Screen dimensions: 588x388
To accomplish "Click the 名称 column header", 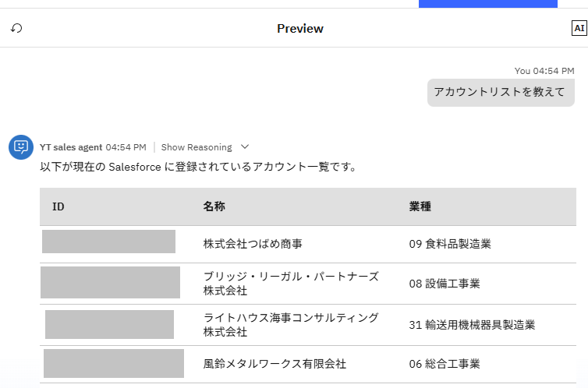I will coord(214,207).
